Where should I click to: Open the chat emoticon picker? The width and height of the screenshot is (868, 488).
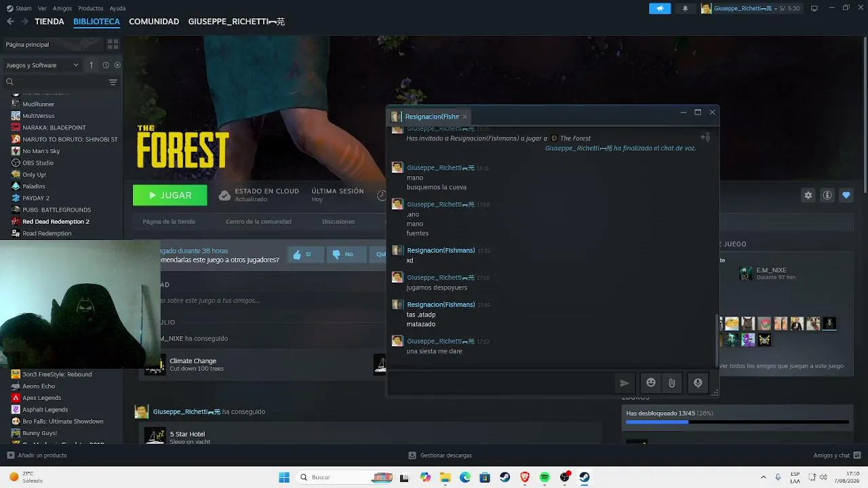pos(651,383)
